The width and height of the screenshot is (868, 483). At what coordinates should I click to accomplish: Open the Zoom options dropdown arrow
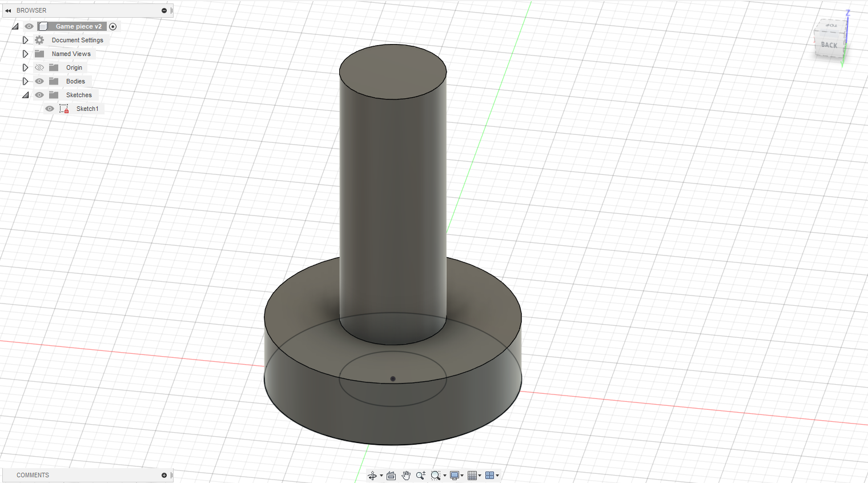click(x=445, y=476)
